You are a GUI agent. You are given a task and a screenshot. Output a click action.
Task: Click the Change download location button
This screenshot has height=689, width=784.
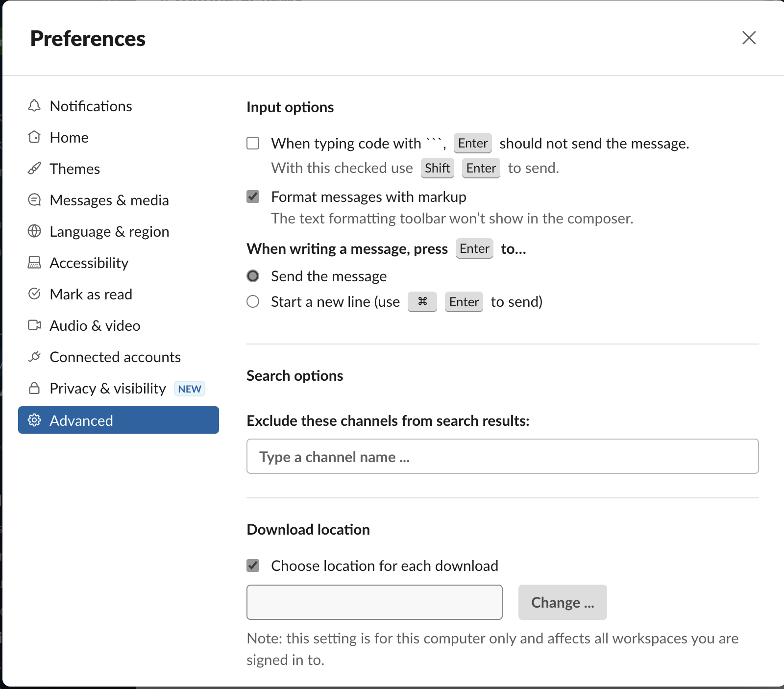pos(563,602)
